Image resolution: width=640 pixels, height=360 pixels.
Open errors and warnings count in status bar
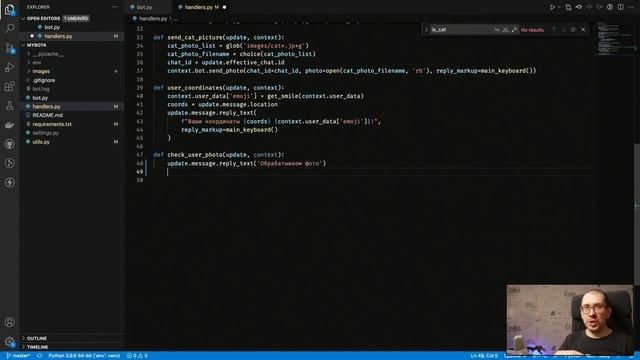pyautogui.click(x=138, y=356)
